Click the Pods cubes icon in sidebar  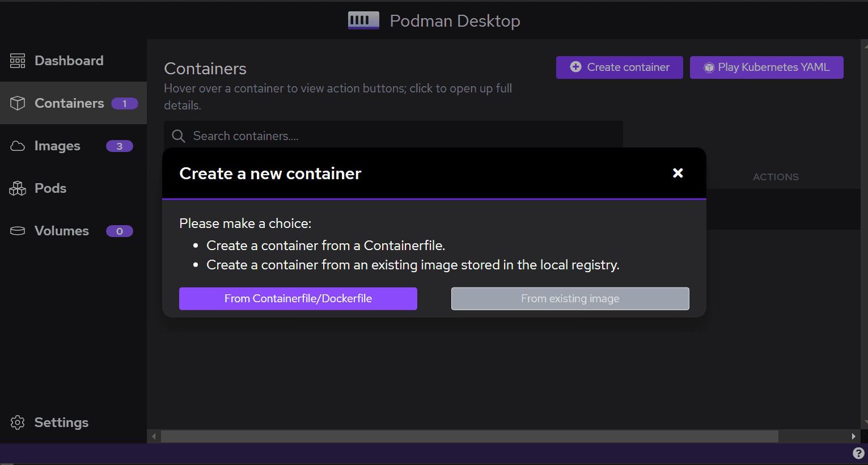18,188
